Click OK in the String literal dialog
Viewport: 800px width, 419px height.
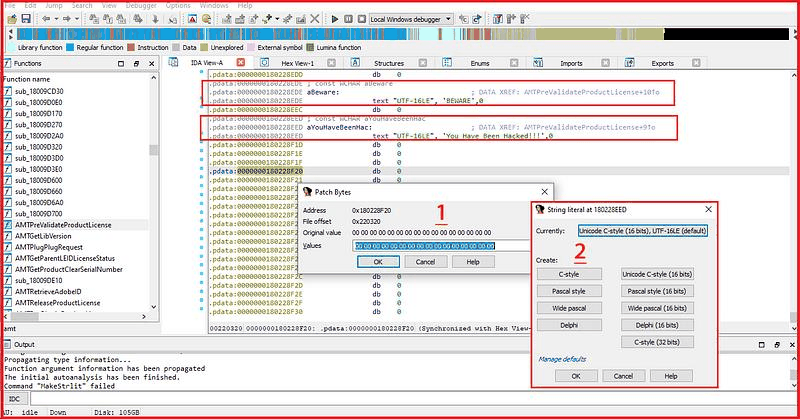click(x=576, y=376)
